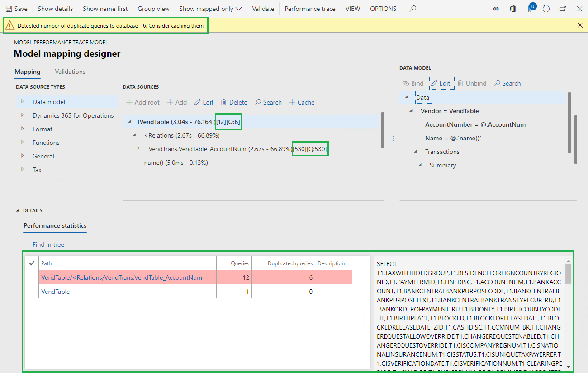Click the Cache action for data sources
This screenshot has width=588, height=373.
(x=301, y=102)
